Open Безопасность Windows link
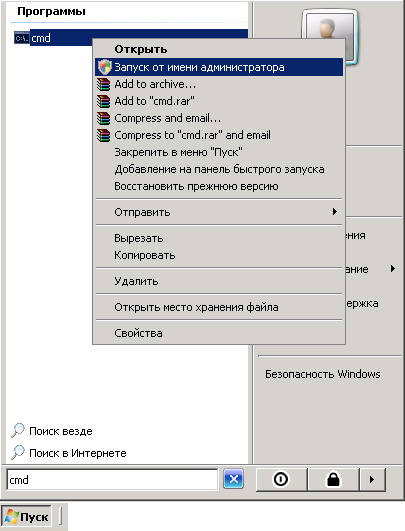The height and width of the screenshot is (531, 405). pyautogui.click(x=322, y=374)
